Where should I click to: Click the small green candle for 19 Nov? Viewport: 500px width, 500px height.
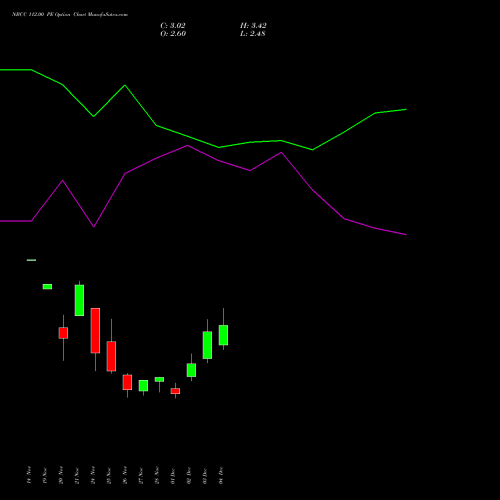click(x=47, y=287)
